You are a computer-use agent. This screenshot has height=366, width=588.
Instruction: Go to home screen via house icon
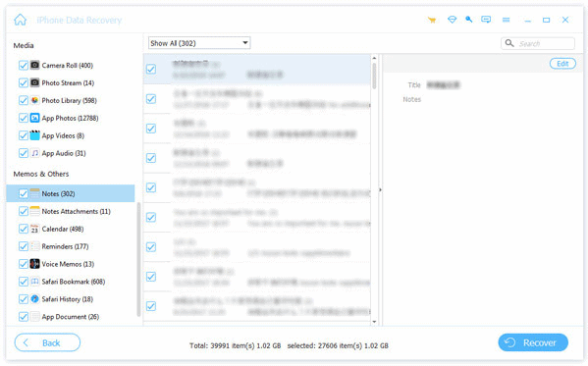click(x=21, y=20)
